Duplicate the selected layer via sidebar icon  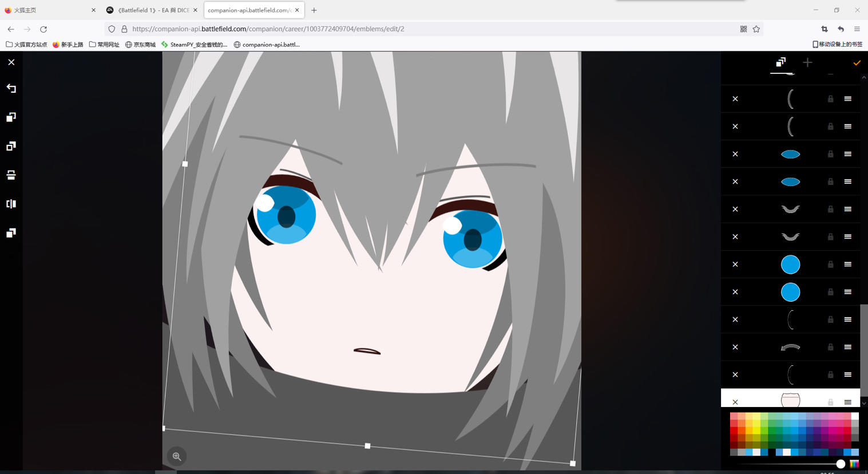tap(11, 232)
